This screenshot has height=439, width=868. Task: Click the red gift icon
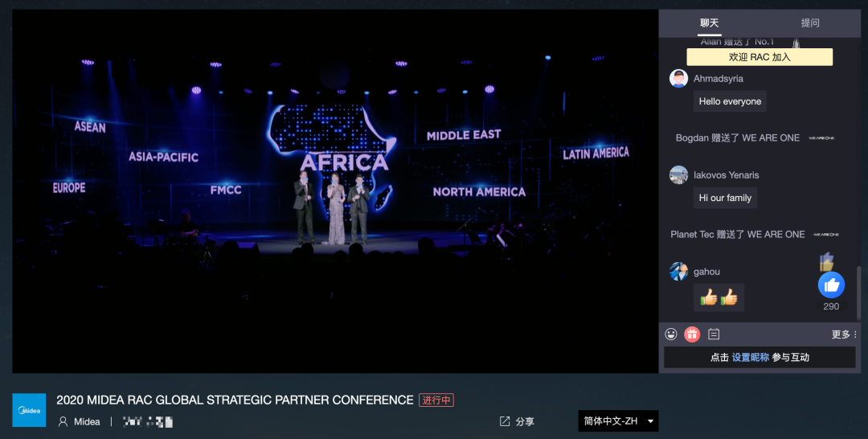[x=692, y=334]
